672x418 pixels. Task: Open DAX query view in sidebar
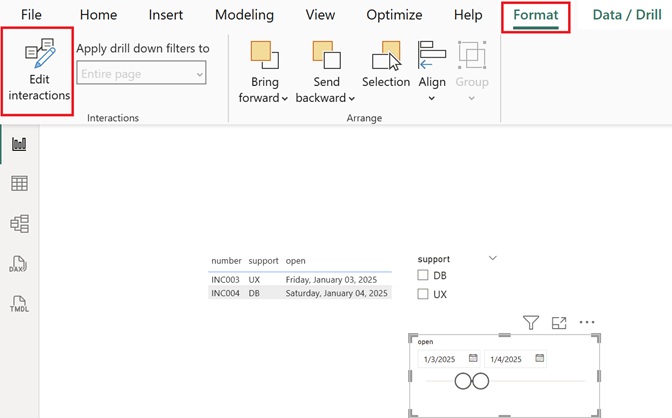(x=18, y=264)
